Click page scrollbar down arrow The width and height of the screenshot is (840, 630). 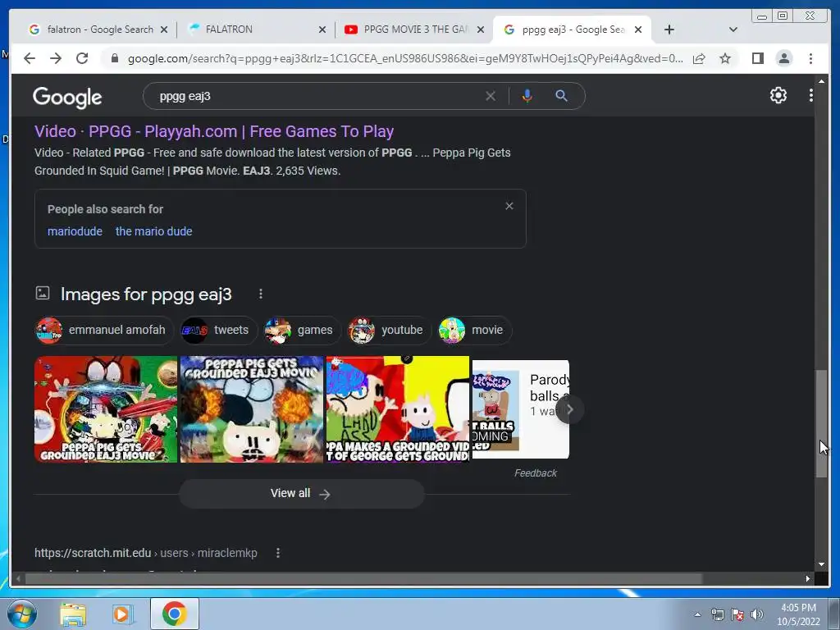point(821,564)
